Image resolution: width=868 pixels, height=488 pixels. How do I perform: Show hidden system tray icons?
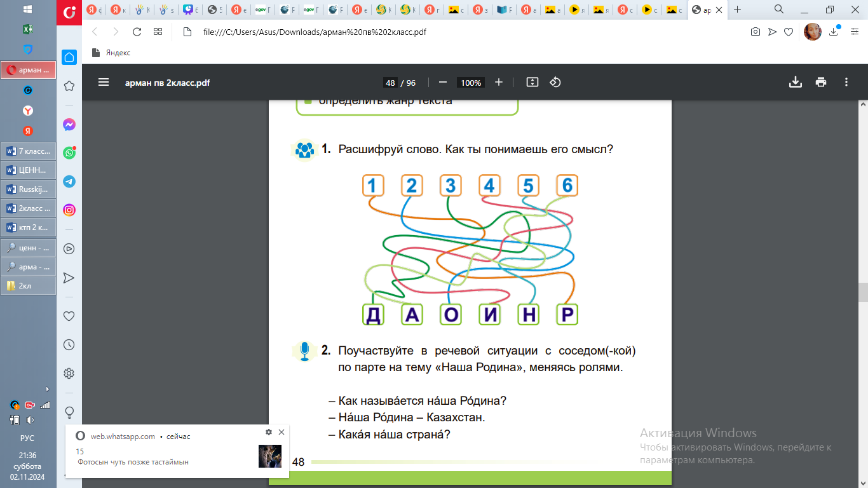48,389
